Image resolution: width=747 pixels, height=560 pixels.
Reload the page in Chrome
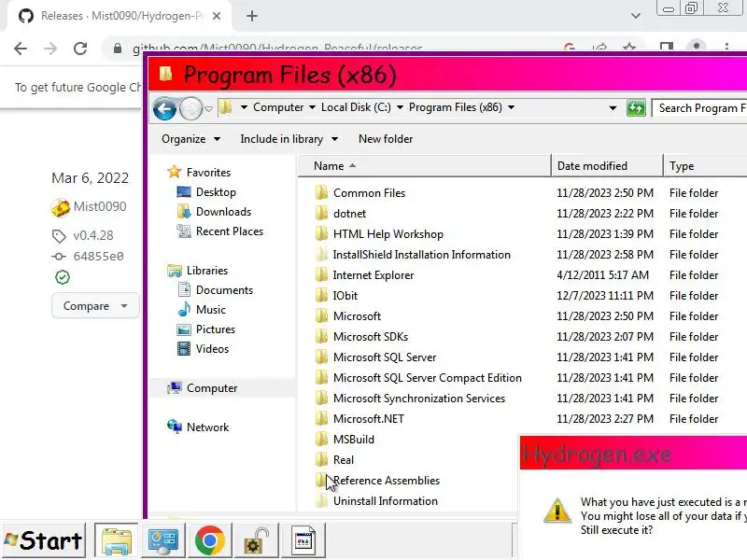click(x=80, y=49)
